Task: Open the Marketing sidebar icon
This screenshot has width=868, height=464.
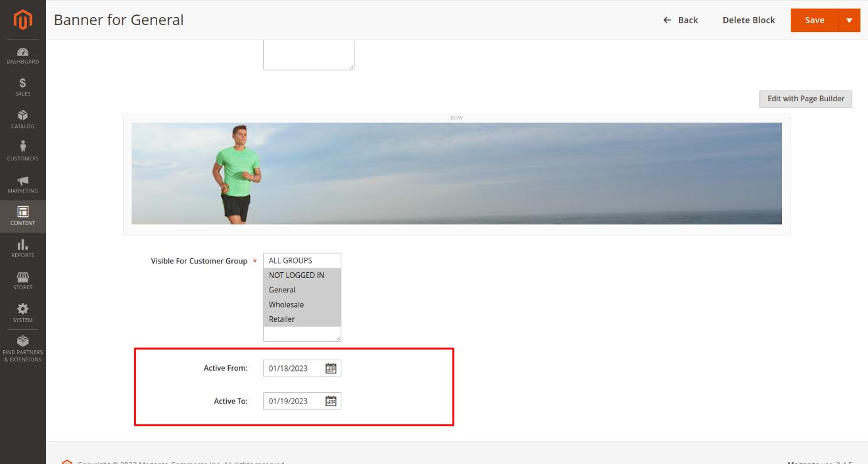Action: pyautogui.click(x=23, y=184)
